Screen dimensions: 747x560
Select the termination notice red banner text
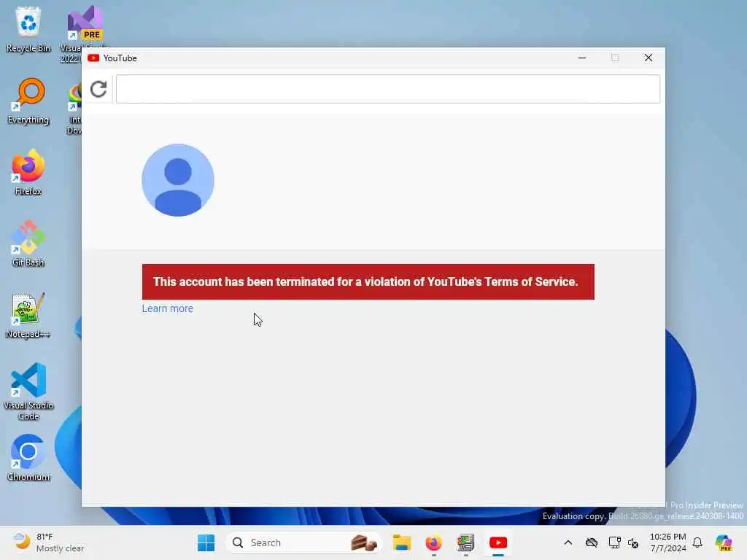coord(365,281)
